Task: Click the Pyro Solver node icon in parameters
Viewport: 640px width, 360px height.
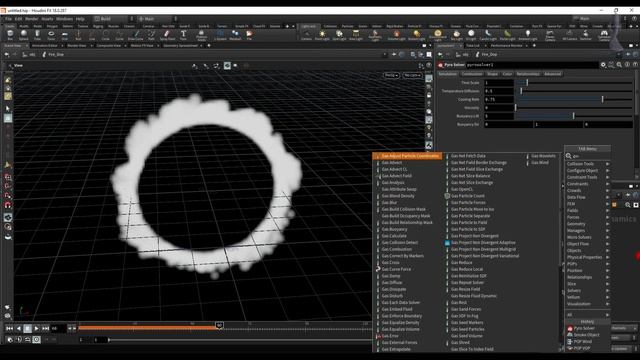Action: pyautogui.click(x=440, y=65)
